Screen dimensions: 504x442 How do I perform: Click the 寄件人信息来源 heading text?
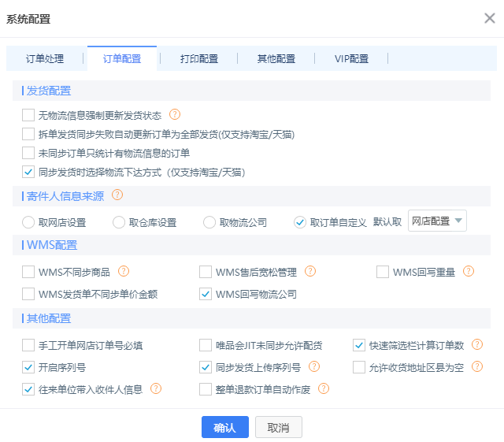65,196
